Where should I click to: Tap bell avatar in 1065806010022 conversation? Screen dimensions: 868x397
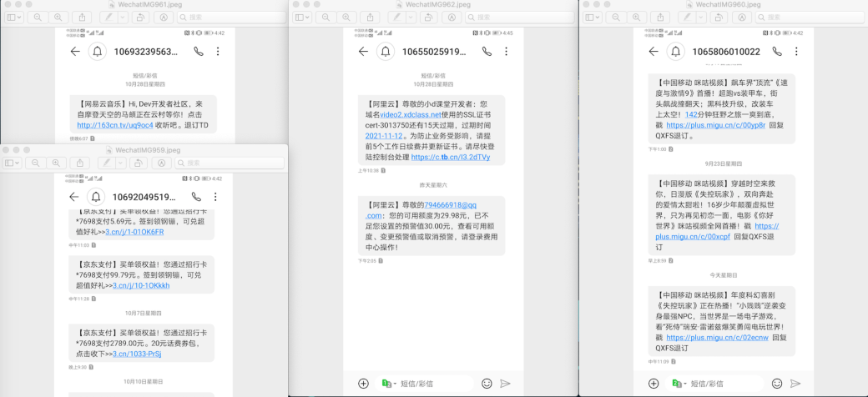pyautogui.click(x=676, y=52)
